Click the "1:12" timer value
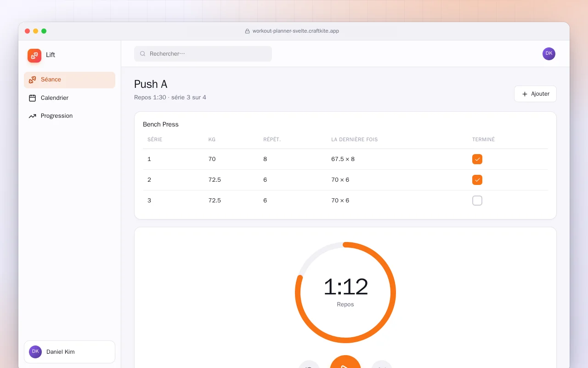This screenshot has width=588, height=368. tap(345, 287)
